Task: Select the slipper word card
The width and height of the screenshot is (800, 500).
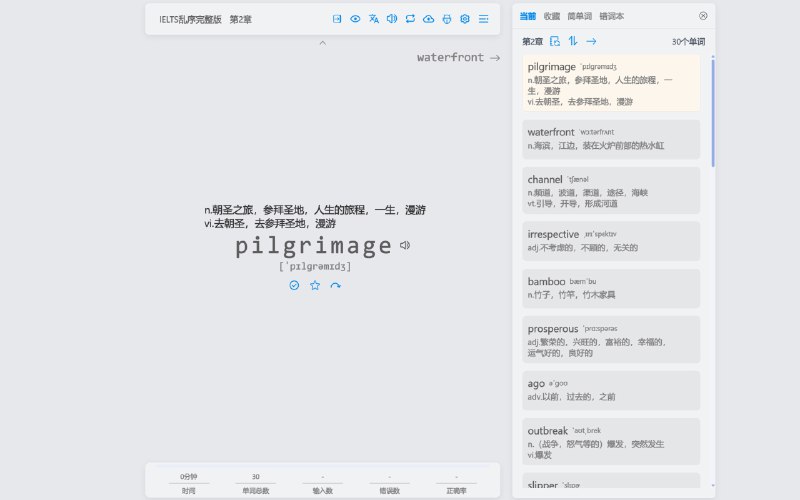Action: [x=611, y=481]
